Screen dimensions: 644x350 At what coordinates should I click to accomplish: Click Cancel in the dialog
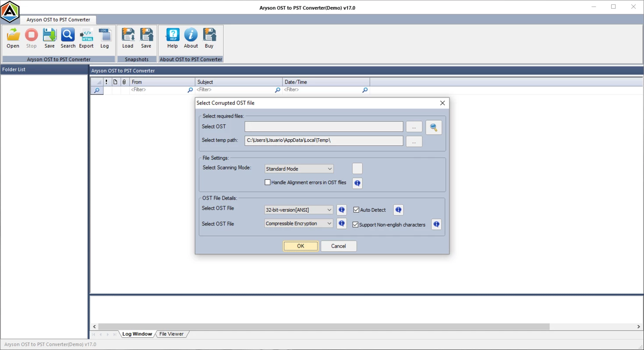pos(339,246)
